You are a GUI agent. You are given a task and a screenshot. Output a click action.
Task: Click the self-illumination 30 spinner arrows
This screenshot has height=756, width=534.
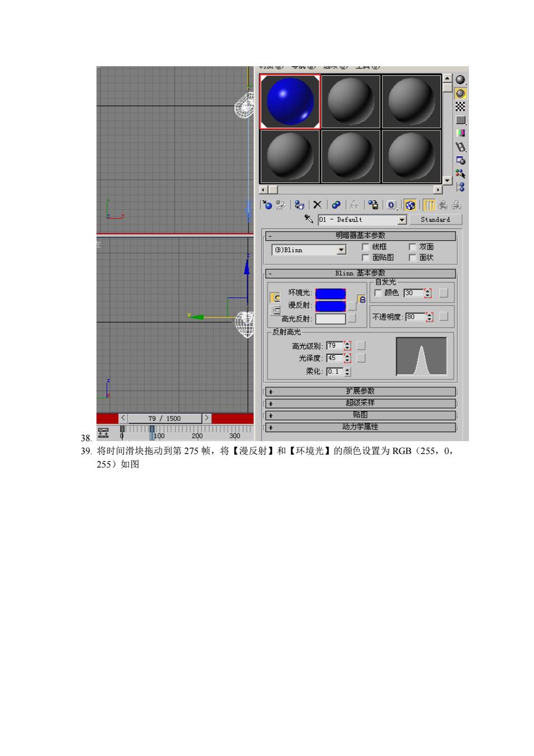coord(428,293)
